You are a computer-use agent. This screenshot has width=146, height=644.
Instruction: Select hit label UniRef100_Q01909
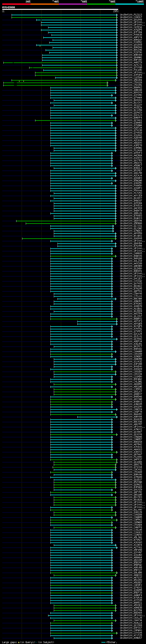(x=131, y=45)
